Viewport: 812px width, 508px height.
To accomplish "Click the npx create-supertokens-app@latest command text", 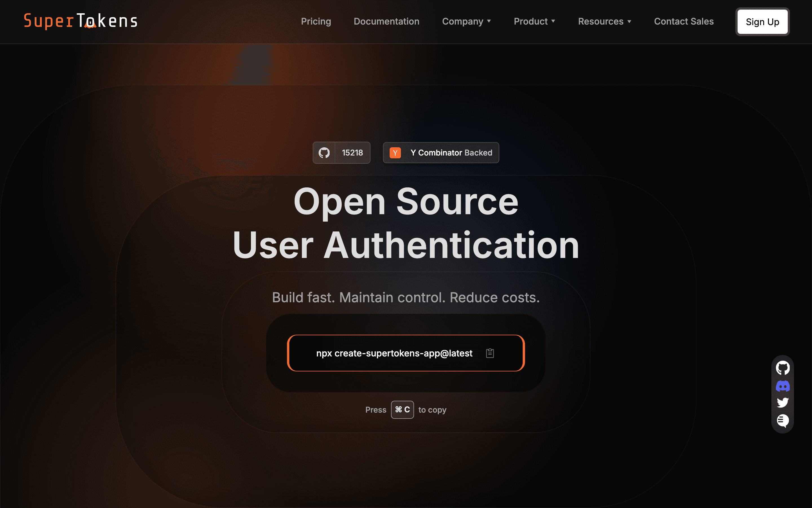I will (x=394, y=353).
